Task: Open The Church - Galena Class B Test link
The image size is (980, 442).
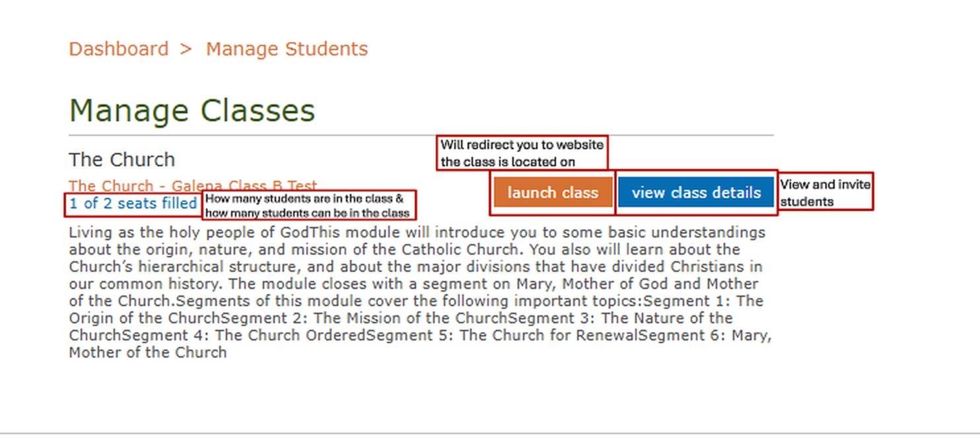Action: click(x=193, y=185)
